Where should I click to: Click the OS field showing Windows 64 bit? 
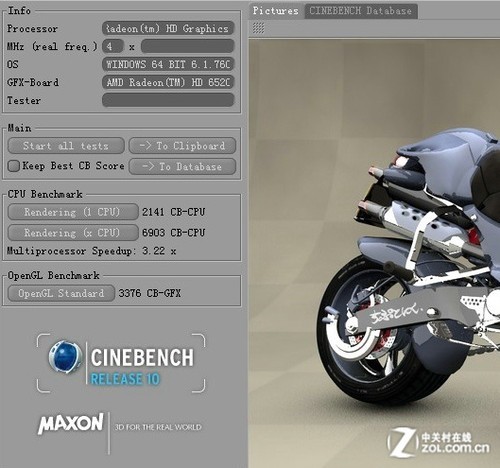pos(168,64)
